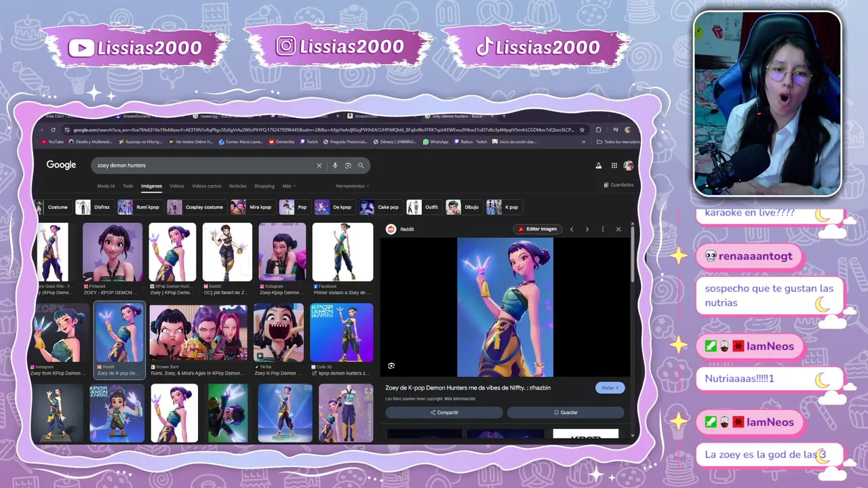Apply the 'Cake pop' filter chip

(x=380, y=207)
